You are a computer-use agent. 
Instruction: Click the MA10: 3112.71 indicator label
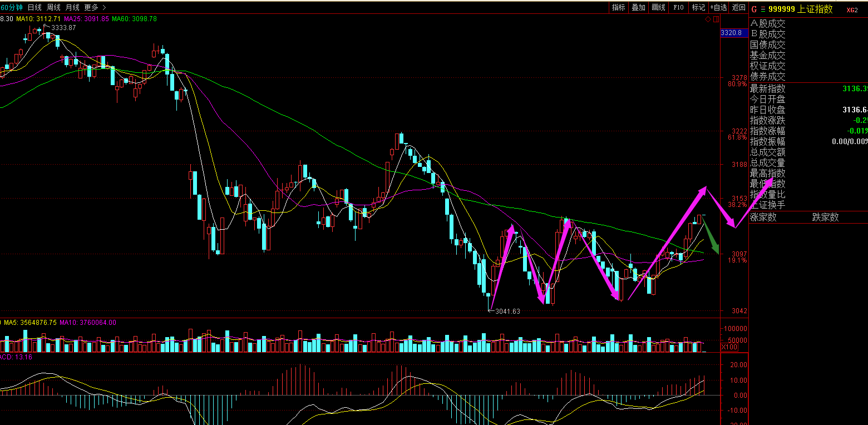(x=38, y=18)
